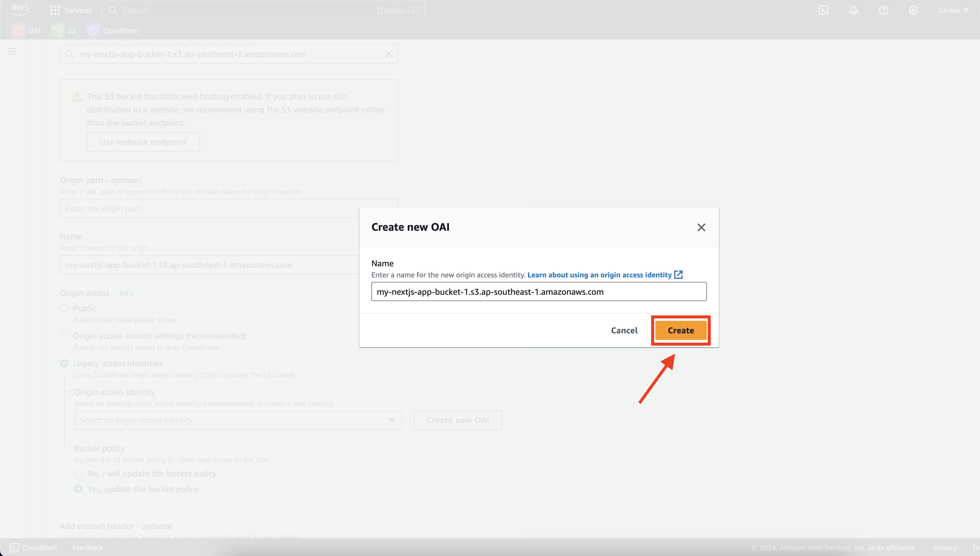
Task: Expand the Global region dropdown
Action: click(953, 10)
